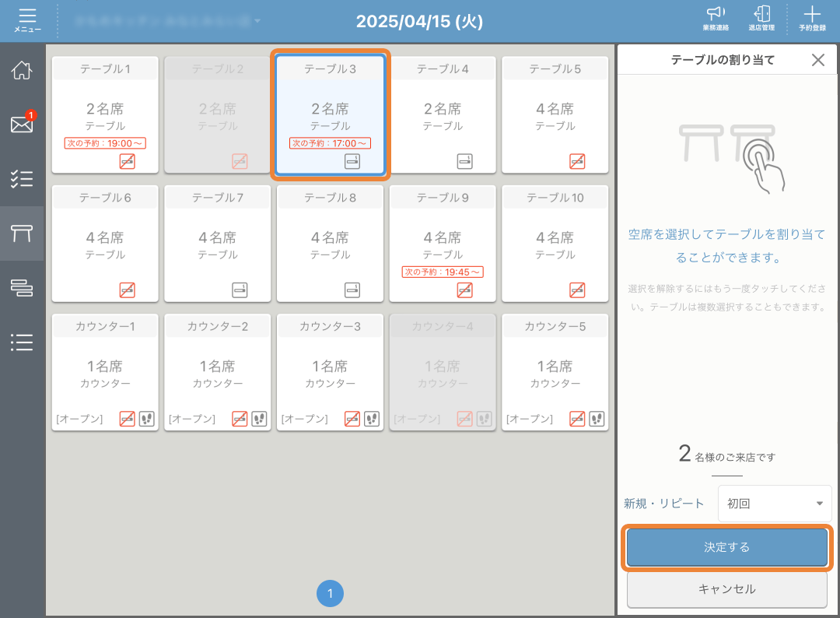Viewport: 840px width, 618px height.
Task: Open the 新規・リピート dropdown showing 初回
Action: coord(775,504)
